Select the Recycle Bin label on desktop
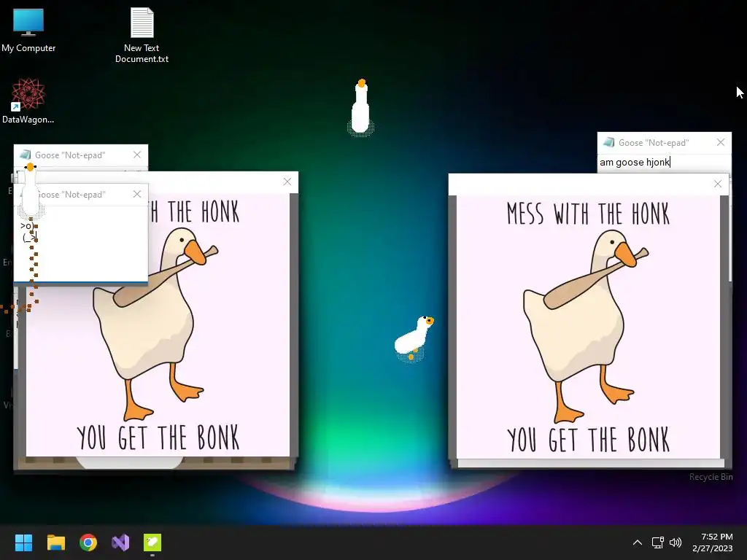Viewport: 747px width, 560px height. [711, 477]
